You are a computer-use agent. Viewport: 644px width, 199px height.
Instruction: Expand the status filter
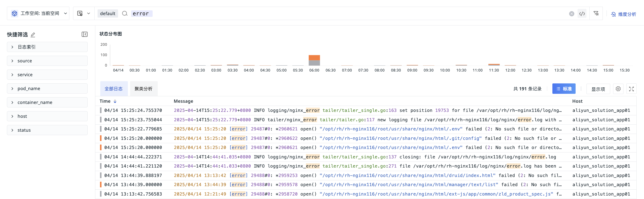(47, 130)
